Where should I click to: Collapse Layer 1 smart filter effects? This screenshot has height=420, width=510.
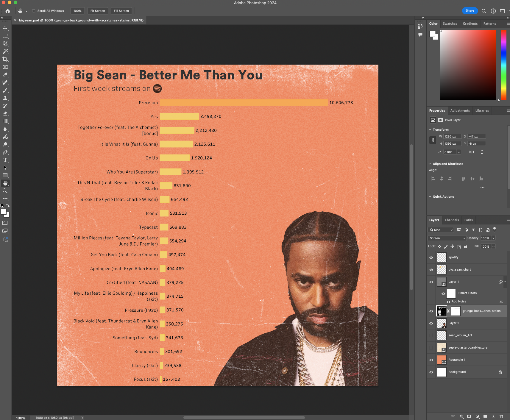[505, 282]
